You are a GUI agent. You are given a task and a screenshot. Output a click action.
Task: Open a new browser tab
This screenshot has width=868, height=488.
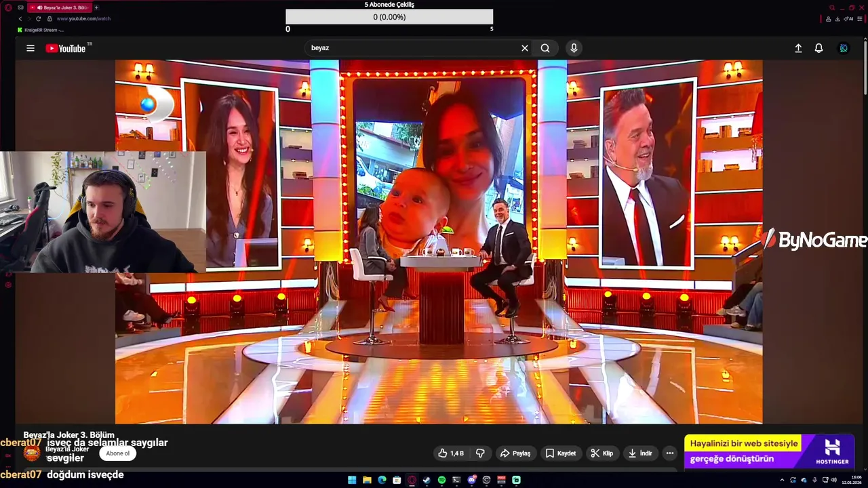coord(96,7)
